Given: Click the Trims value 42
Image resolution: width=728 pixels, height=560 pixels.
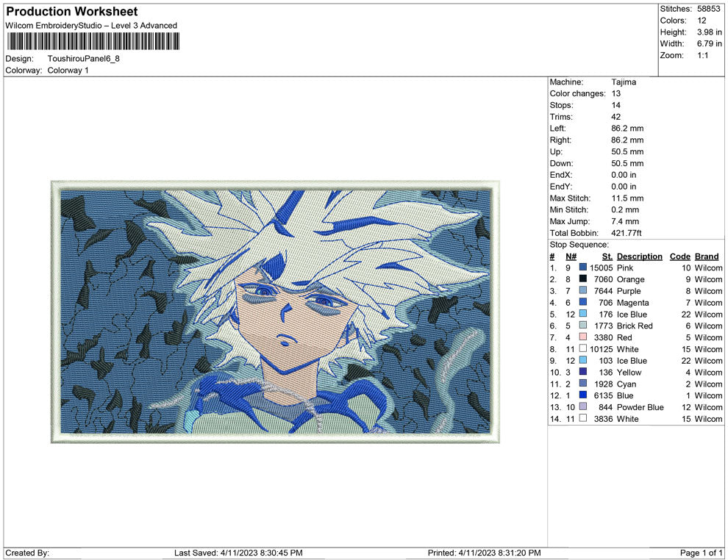Looking at the screenshot, I should pos(615,116).
